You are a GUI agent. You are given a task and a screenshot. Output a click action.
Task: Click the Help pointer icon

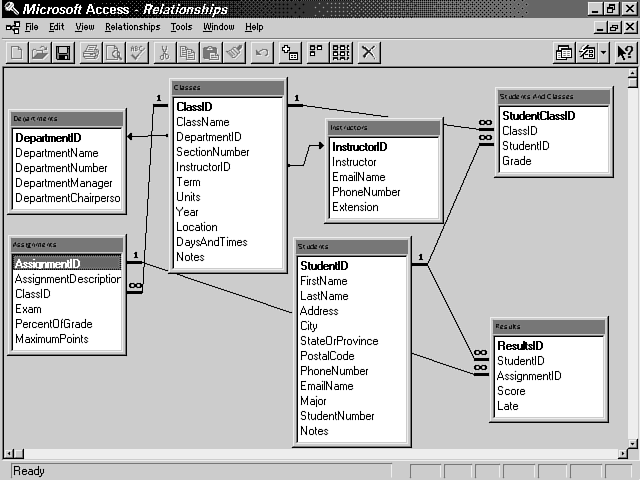point(625,52)
